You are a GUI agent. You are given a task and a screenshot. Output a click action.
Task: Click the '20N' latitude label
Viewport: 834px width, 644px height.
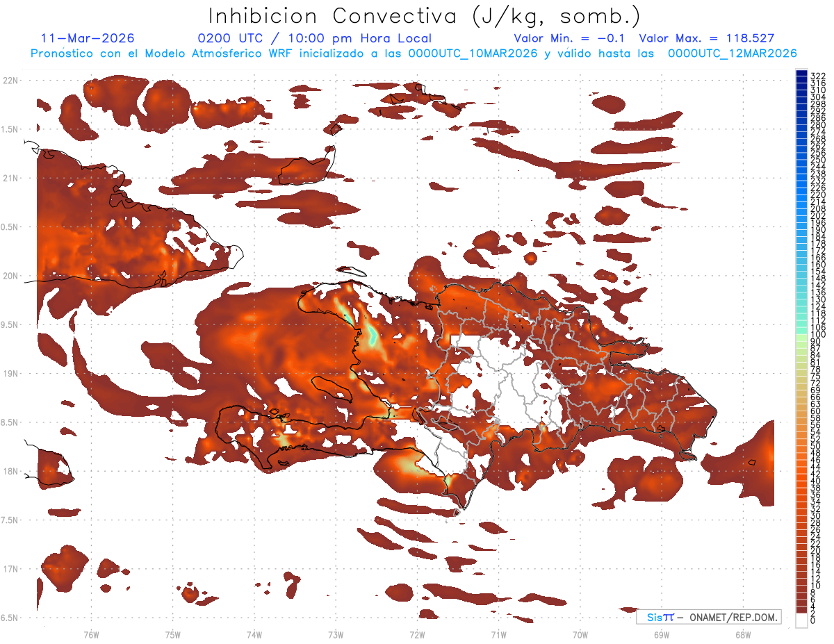[10, 276]
